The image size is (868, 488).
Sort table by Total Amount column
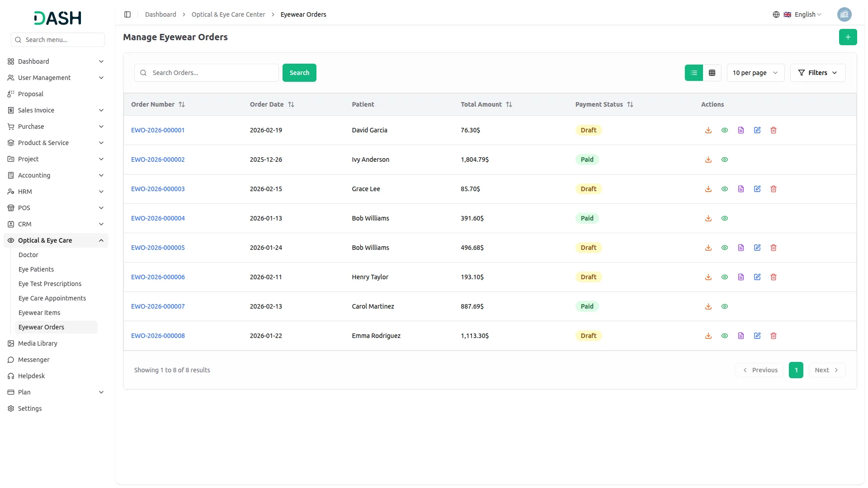(509, 104)
